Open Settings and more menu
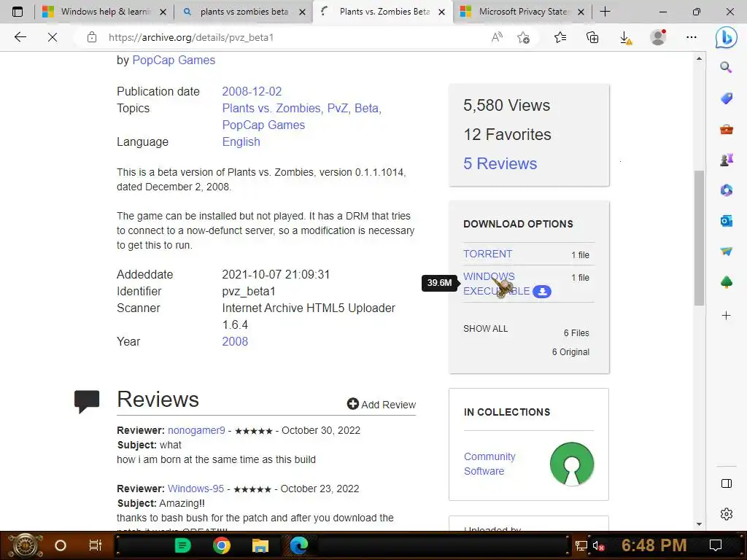 click(x=692, y=37)
